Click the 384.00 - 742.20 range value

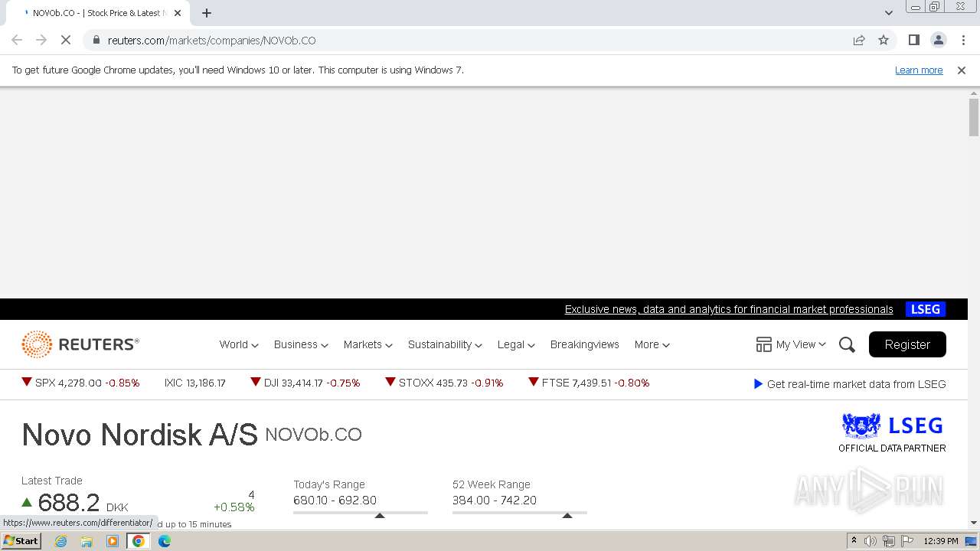pyautogui.click(x=495, y=500)
